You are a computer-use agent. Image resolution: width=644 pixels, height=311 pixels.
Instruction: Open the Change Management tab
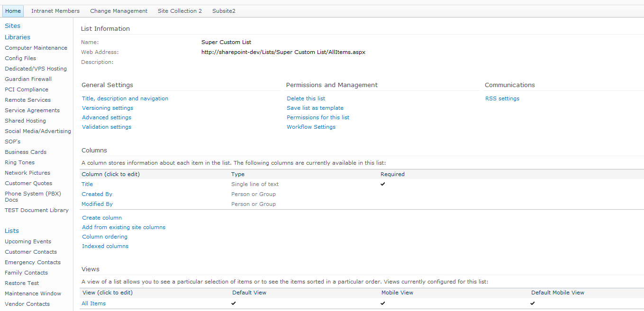point(118,11)
